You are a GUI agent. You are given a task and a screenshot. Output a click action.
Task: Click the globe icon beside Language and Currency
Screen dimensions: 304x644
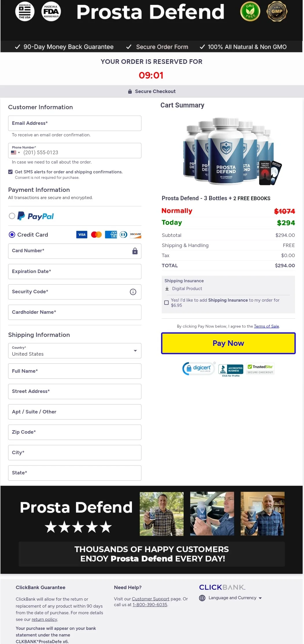[x=202, y=598]
